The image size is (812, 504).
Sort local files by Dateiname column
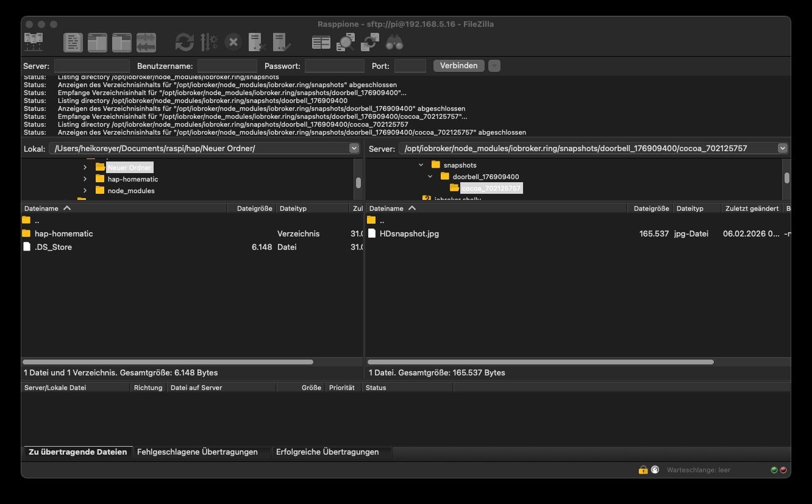pyautogui.click(x=124, y=208)
